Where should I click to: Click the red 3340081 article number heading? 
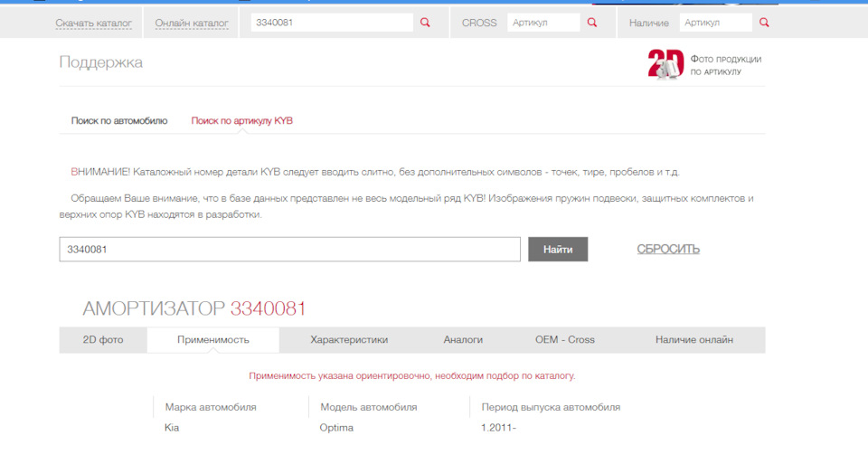(x=268, y=308)
